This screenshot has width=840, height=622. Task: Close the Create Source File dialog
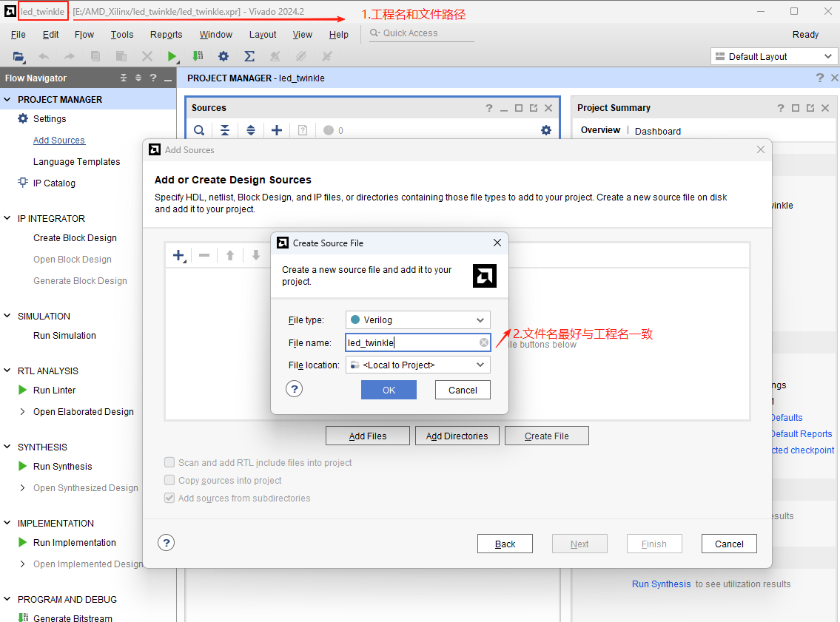[x=497, y=243]
